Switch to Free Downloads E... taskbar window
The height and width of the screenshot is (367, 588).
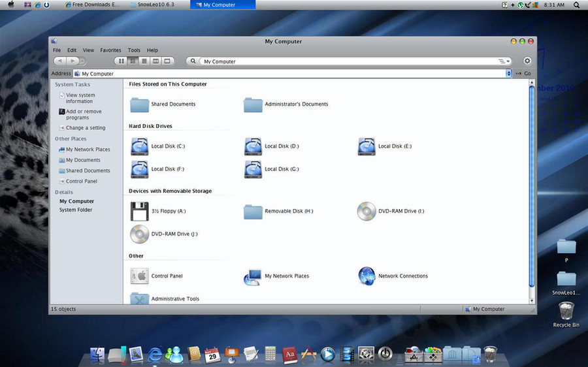pos(92,5)
